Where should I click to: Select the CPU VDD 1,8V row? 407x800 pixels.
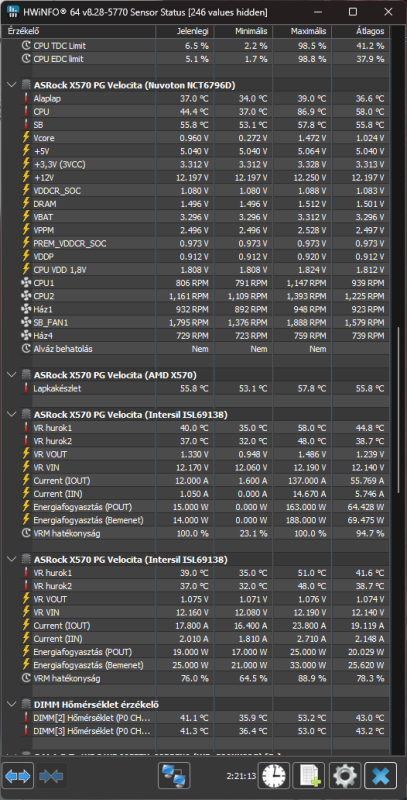(x=196, y=270)
